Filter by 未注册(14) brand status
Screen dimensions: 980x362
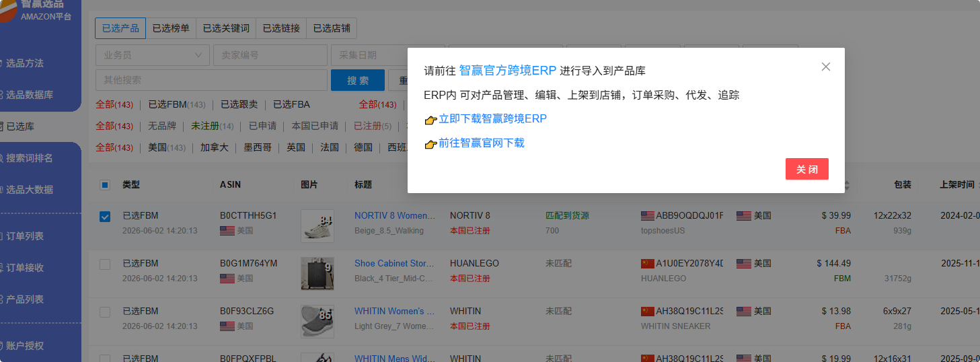tap(213, 126)
